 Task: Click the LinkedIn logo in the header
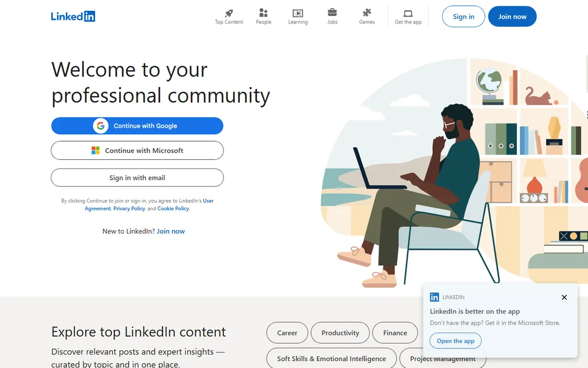pos(73,17)
